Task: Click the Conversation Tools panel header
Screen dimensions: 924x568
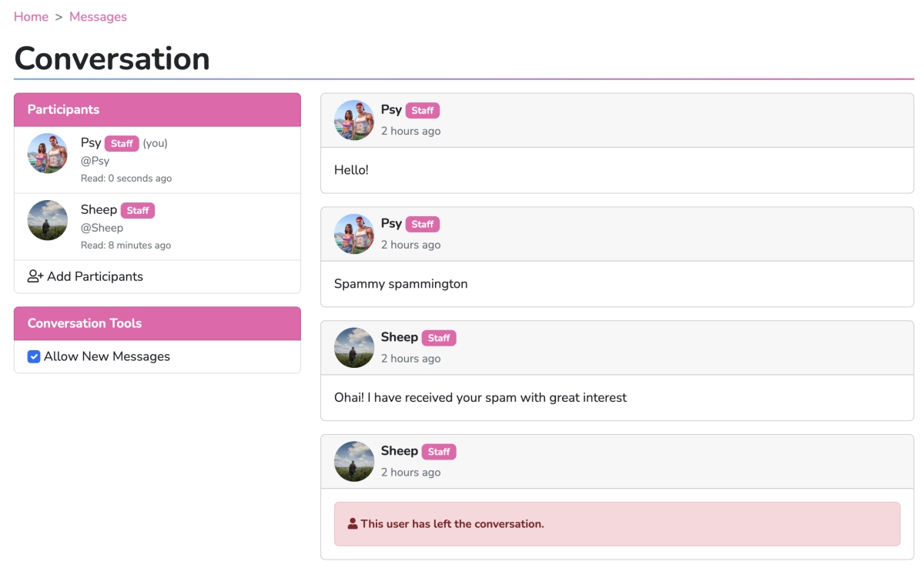Action: tap(157, 323)
